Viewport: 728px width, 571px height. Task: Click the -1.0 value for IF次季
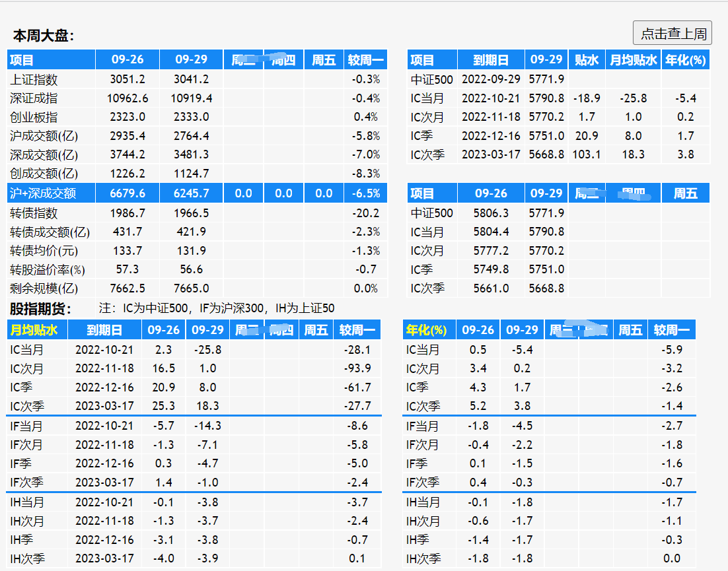[x=207, y=483]
